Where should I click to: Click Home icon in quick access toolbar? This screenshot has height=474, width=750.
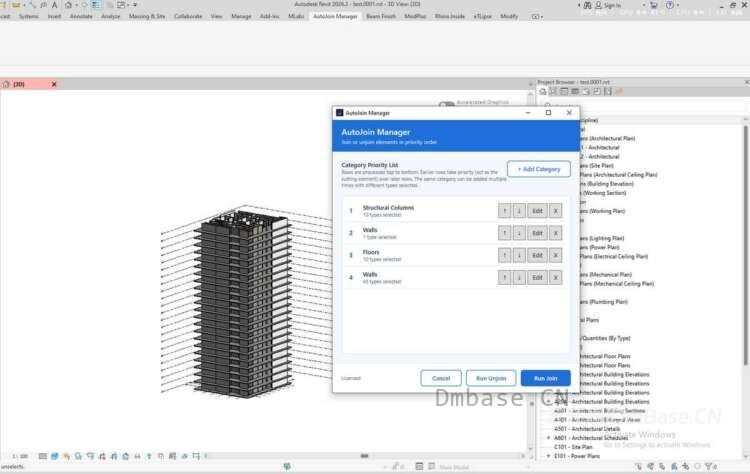click(x=68, y=5)
